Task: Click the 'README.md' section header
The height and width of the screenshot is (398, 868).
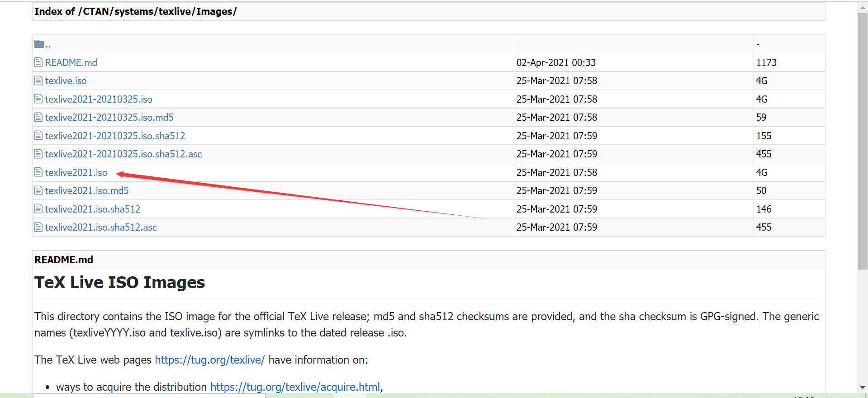Action: (x=64, y=260)
